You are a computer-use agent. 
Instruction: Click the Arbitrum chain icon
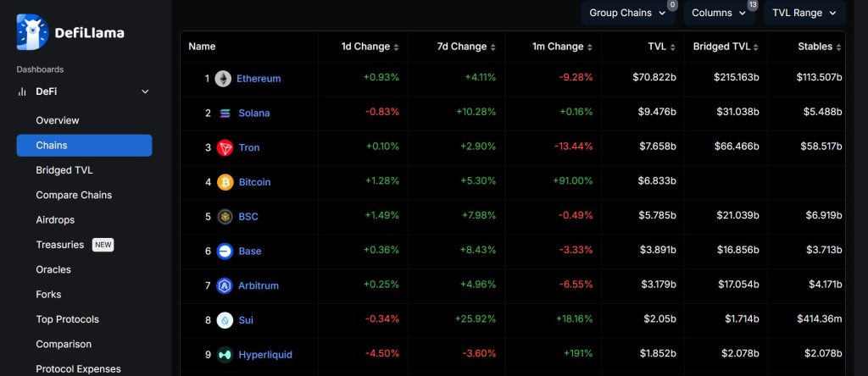tap(225, 285)
